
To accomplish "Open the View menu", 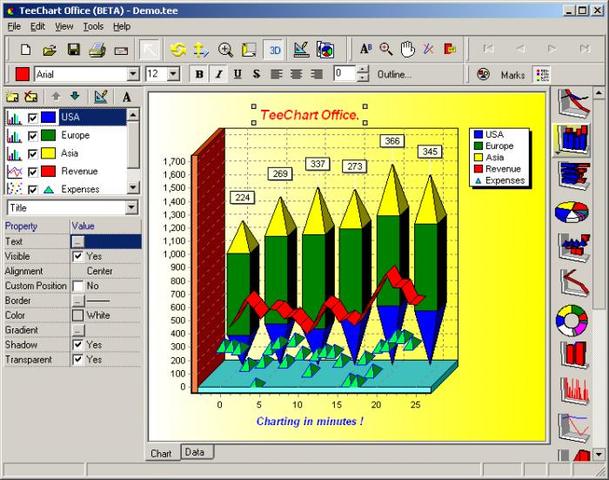I will [x=64, y=26].
